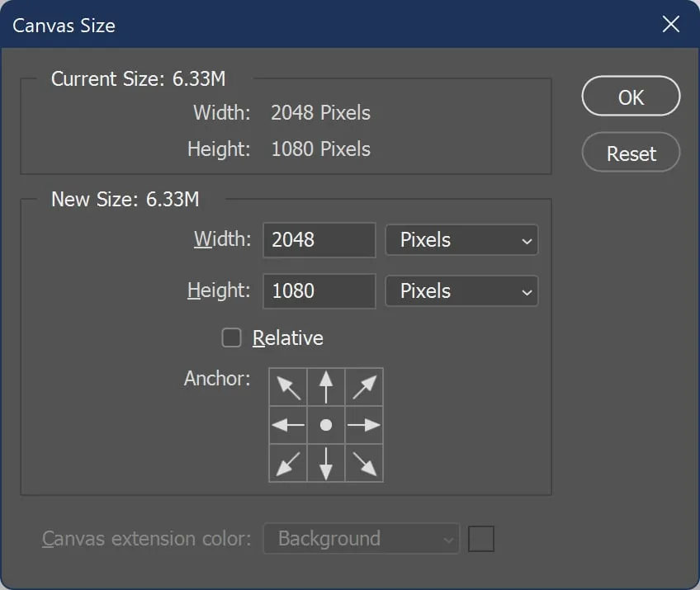Set anchor to top-right arrow
Image resolution: width=700 pixels, height=590 pixels.
[364, 387]
